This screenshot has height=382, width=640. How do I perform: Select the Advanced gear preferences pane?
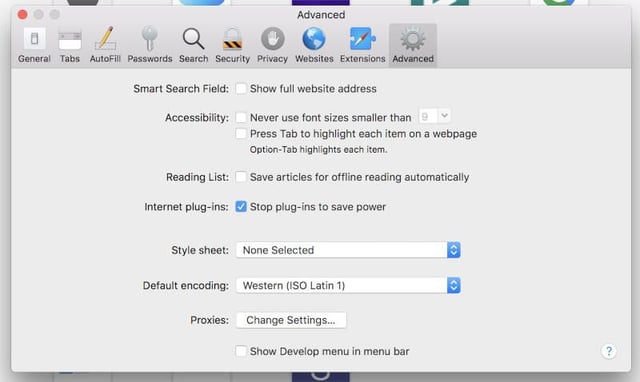[413, 46]
